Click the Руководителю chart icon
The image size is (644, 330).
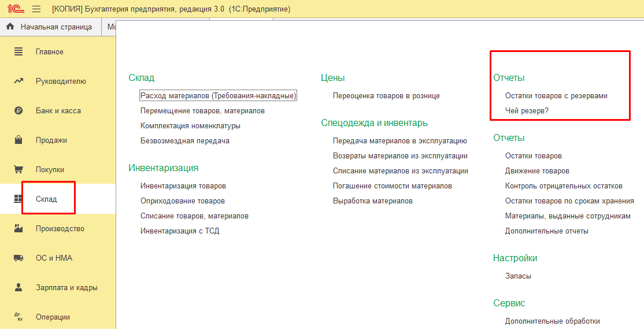18,81
